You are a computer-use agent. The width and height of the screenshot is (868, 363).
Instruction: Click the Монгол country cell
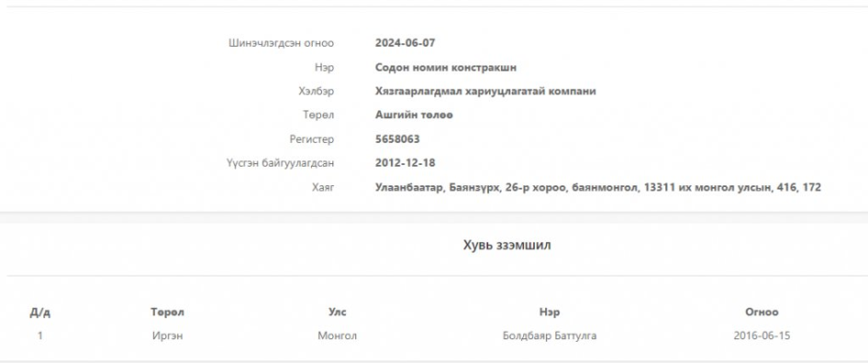pyautogui.click(x=337, y=335)
